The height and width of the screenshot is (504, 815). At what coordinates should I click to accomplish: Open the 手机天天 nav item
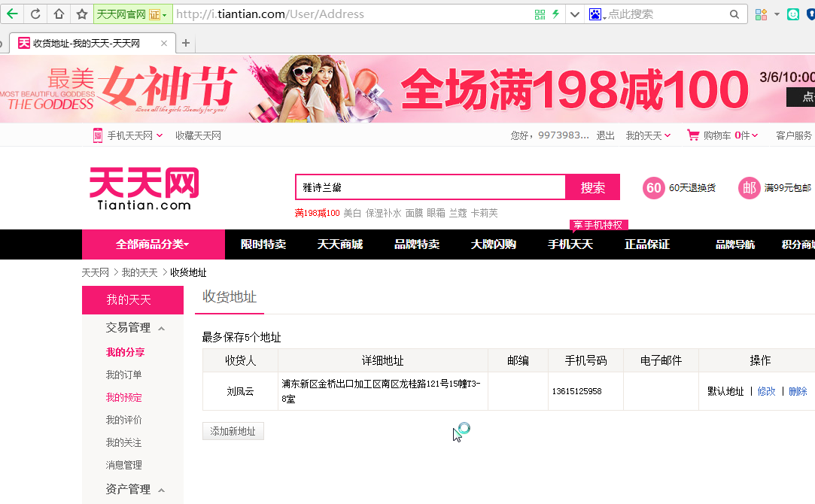[570, 244]
